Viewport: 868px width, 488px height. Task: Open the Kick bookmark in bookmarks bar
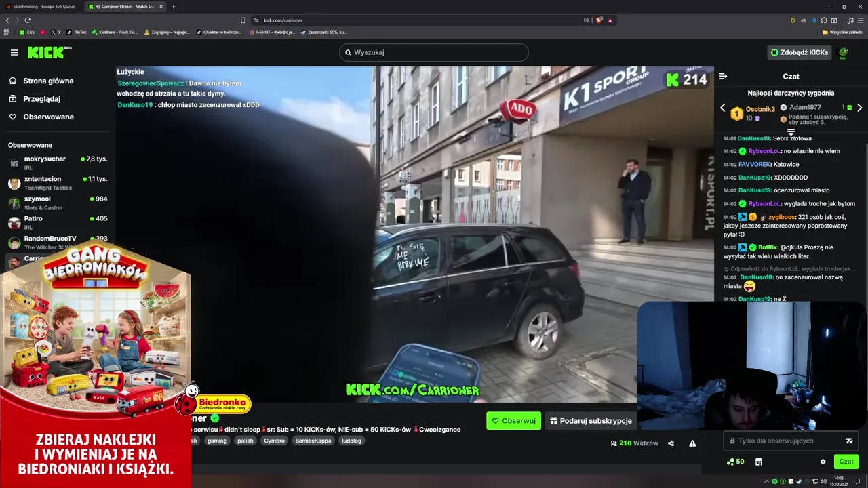point(27,32)
